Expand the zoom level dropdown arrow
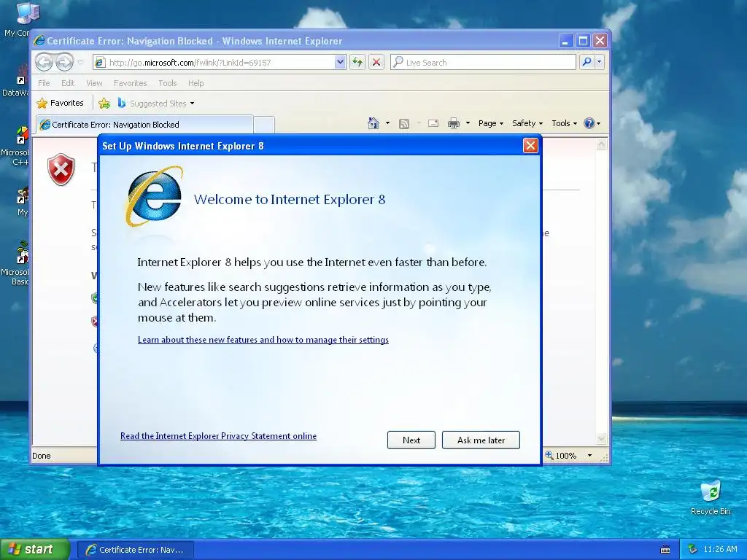Screen dimensions: 747x560 [x=589, y=456]
